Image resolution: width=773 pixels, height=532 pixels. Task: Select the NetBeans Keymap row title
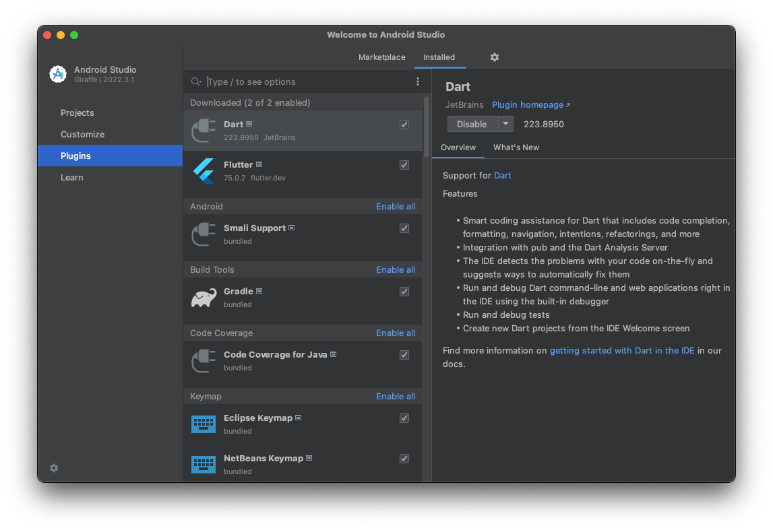pos(264,458)
